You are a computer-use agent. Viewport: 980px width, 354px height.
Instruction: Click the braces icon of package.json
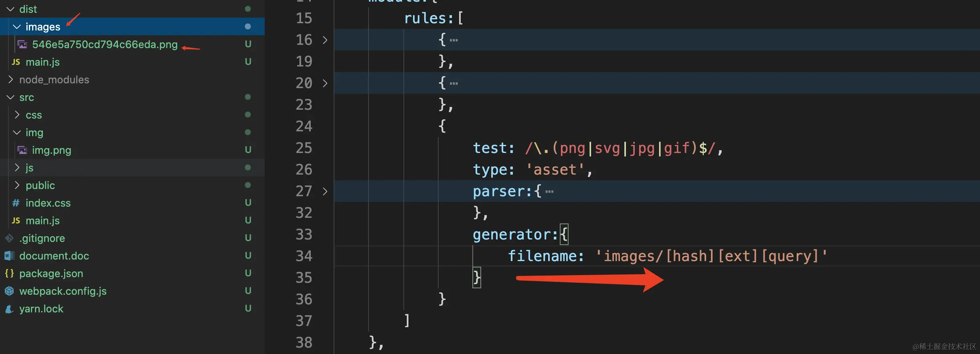10,273
